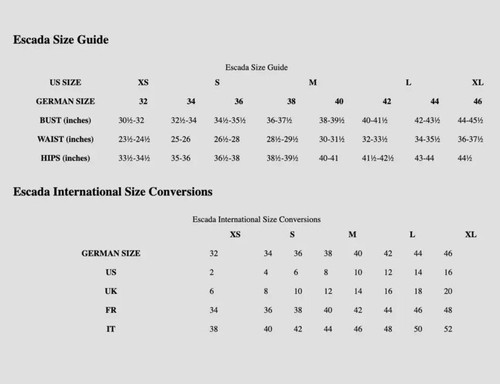Select hips measurement 44½

[465, 158]
